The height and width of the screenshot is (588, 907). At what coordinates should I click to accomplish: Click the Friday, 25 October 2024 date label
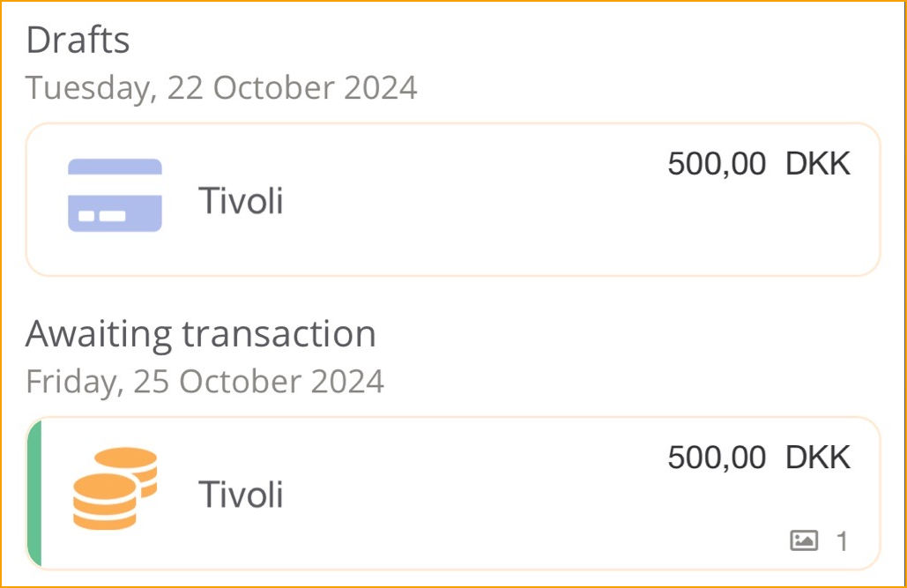point(204,382)
